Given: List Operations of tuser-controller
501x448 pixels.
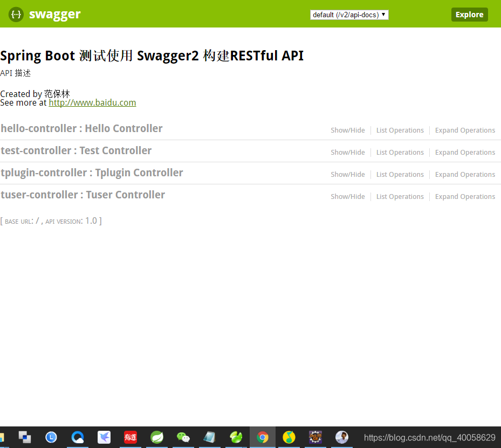Looking at the screenshot, I should [x=400, y=196].
